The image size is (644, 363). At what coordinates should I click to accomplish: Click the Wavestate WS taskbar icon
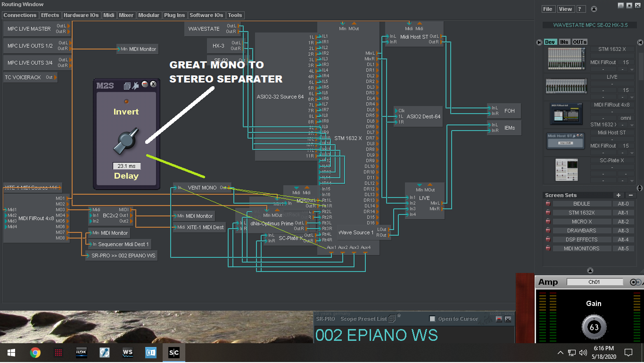(128, 352)
